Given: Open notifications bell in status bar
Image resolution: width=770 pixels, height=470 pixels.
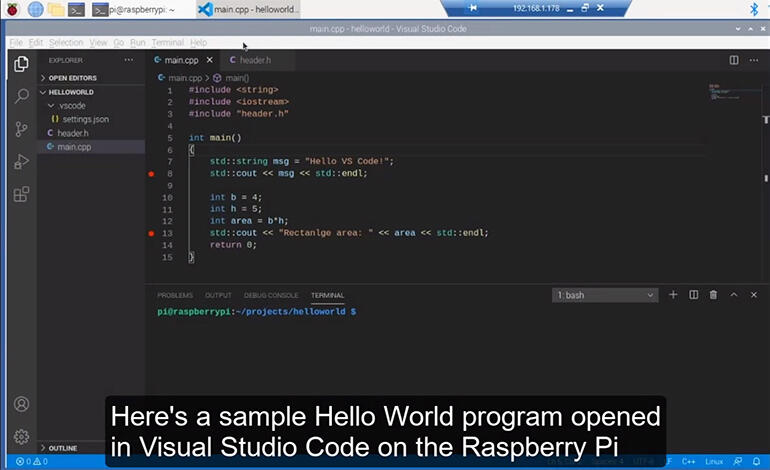Looking at the screenshot, I should tap(757, 462).
